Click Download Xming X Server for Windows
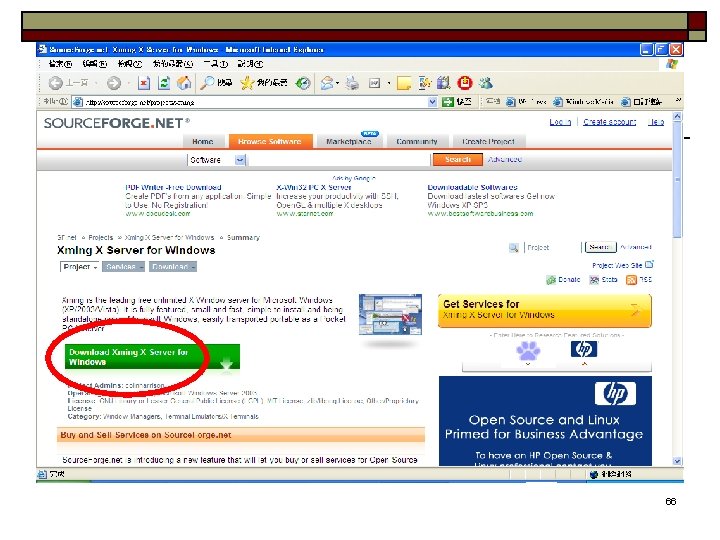720x540 pixels. pos(152,357)
